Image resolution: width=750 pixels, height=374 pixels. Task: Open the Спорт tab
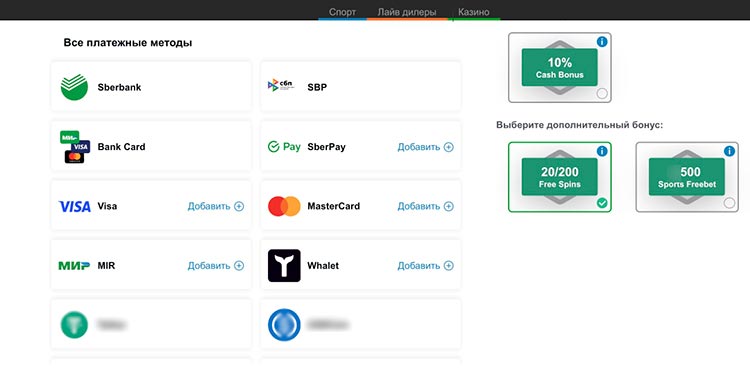(x=342, y=12)
